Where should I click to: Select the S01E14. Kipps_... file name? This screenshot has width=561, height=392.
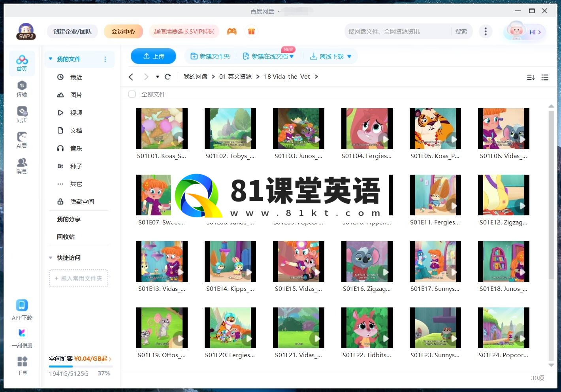[230, 288]
